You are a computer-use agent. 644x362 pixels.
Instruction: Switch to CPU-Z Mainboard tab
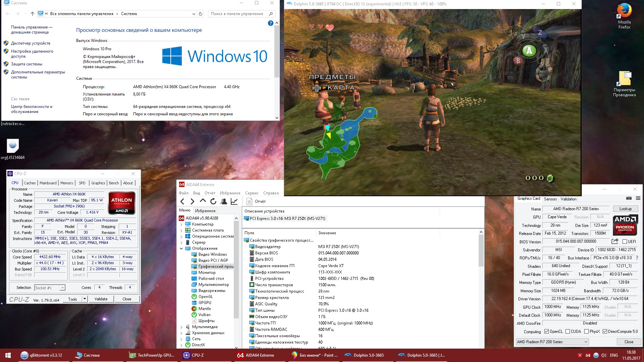pyautogui.click(x=48, y=183)
